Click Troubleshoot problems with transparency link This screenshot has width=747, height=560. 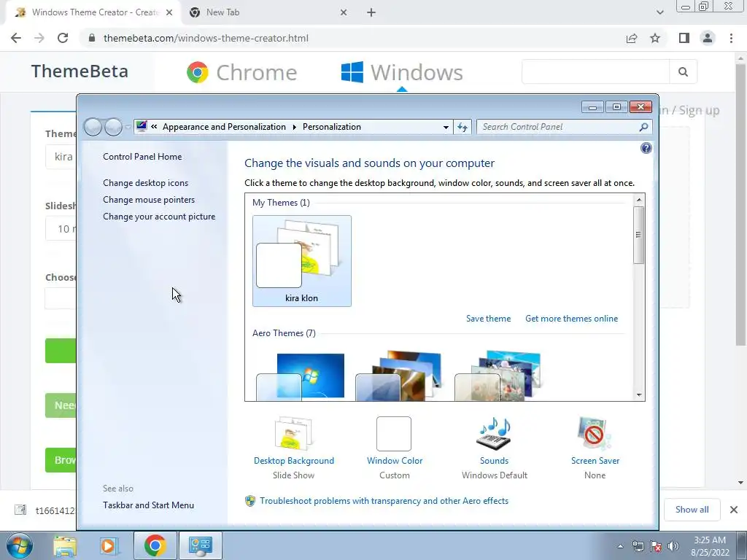[x=384, y=501]
